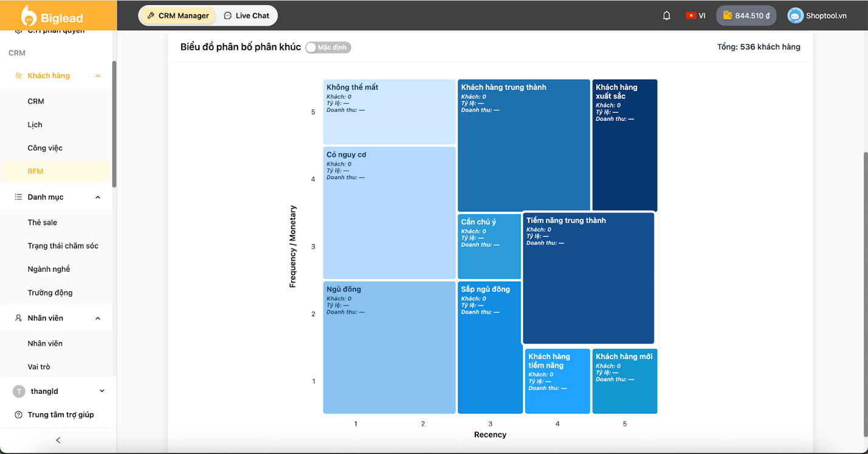The width and height of the screenshot is (868, 454).
Task: Expand the thangld user dropdown
Action: 102,391
